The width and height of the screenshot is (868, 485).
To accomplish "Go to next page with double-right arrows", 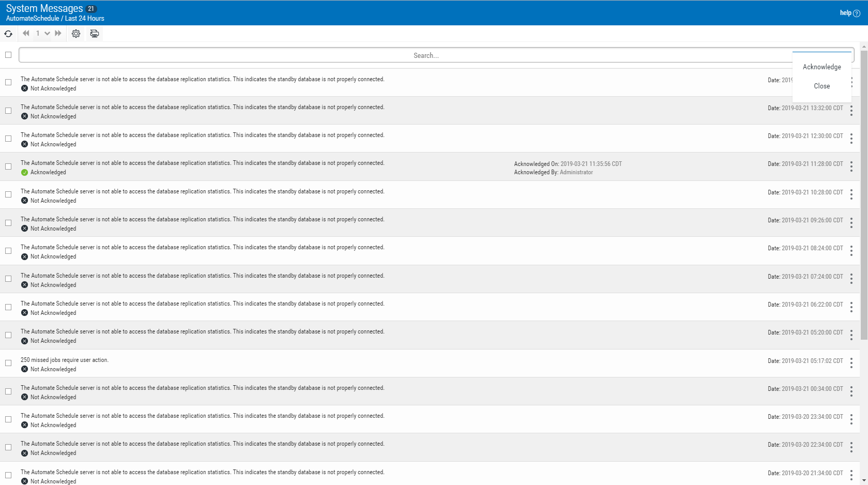I will 58,33.
